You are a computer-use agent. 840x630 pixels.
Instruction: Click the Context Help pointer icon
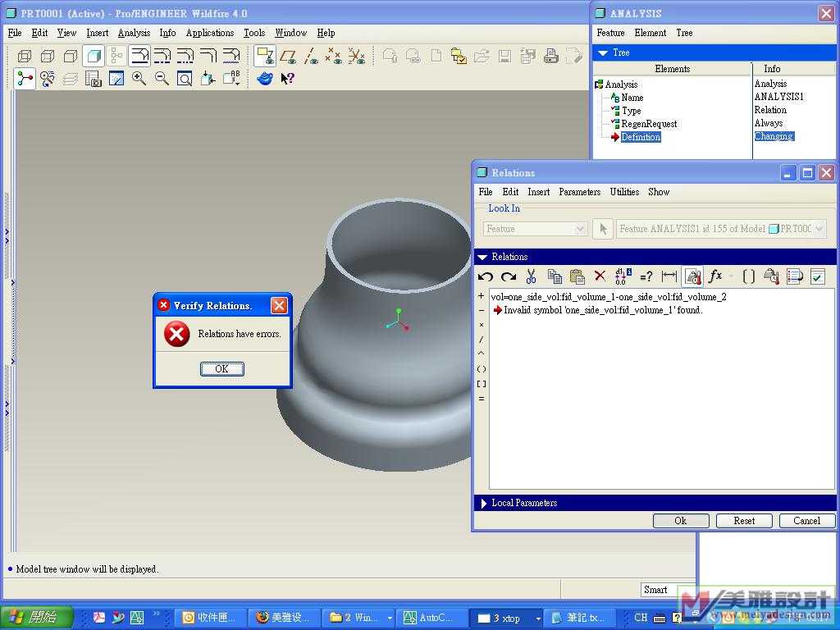(x=287, y=79)
